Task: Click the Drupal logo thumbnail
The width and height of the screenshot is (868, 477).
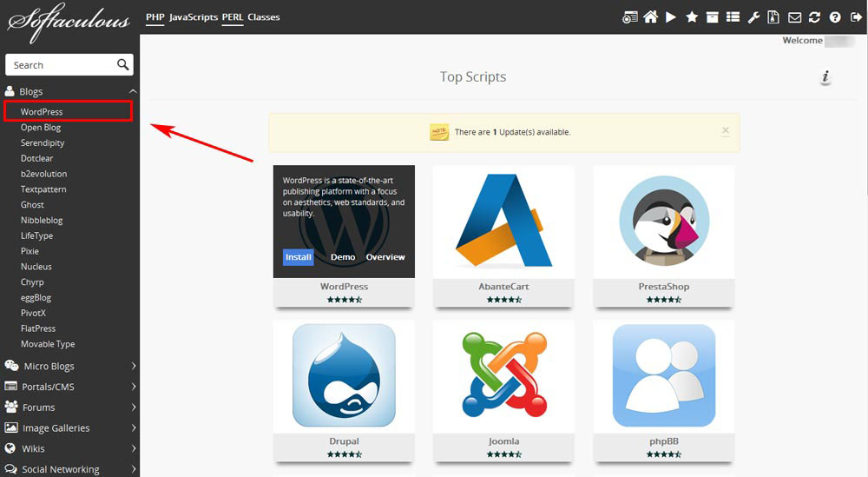Action: click(x=344, y=375)
